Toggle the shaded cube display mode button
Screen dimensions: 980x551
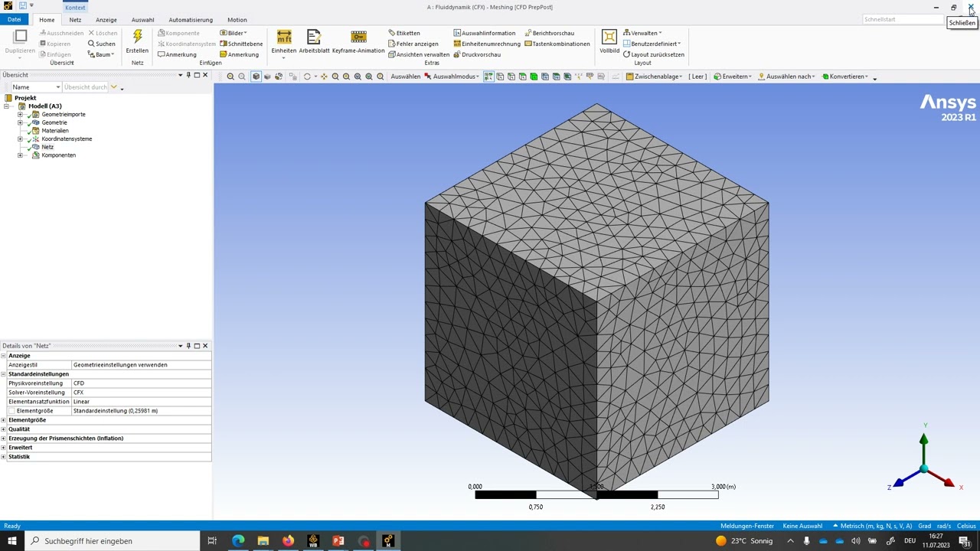[256, 77]
